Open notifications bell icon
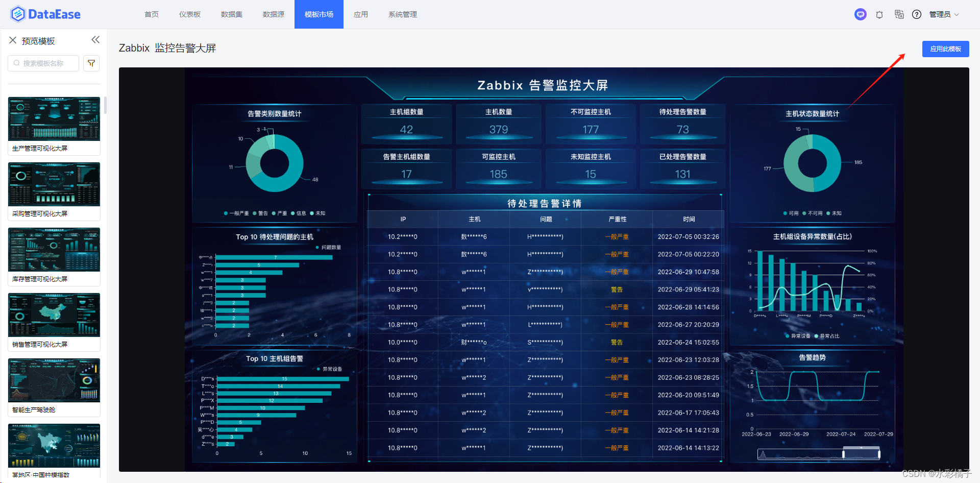 879,15
